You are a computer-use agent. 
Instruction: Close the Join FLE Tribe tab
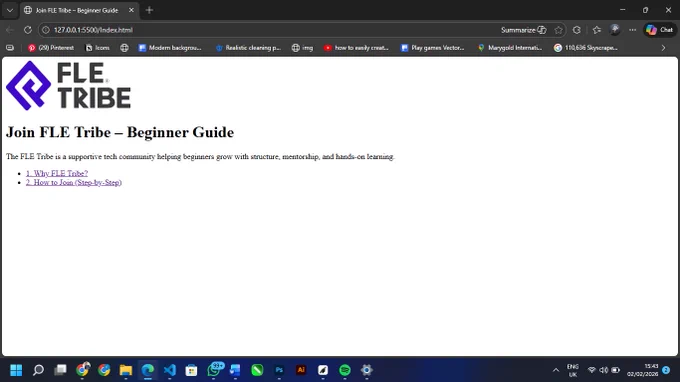click(131, 10)
